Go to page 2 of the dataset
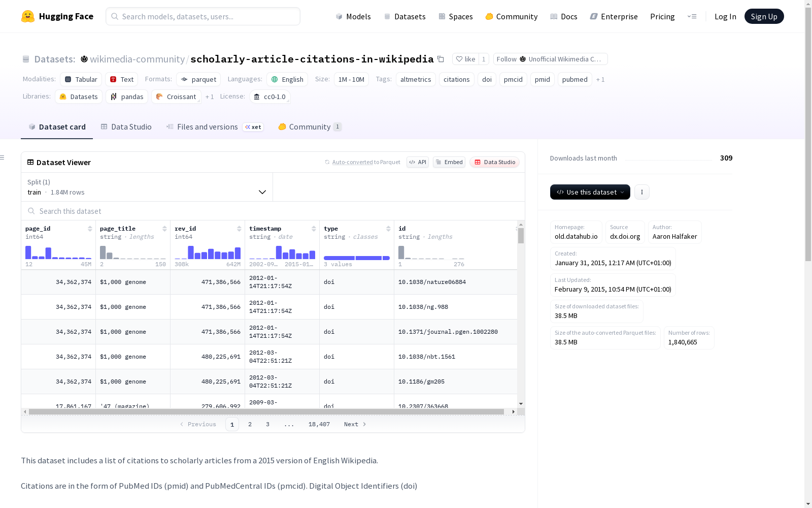 click(x=250, y=424)
